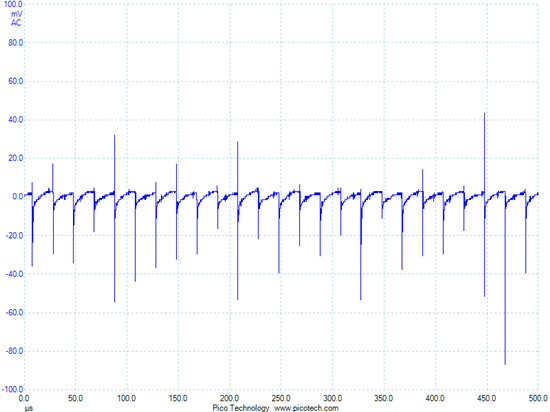Click the -100.0 bottom voltage label
Viewport: 550px width, 412px height.
[13, 390]
